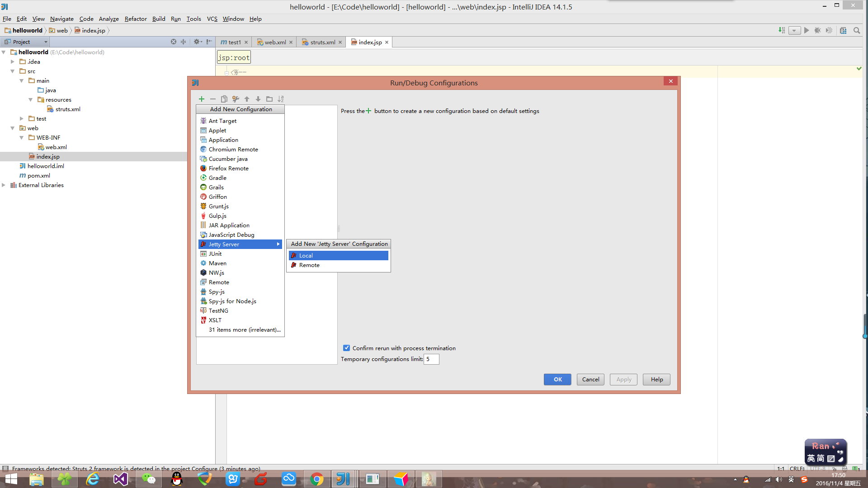868x488 pixels.
Task: Click the Debug bug icon in main toolbar
Action: coord(818,30)
